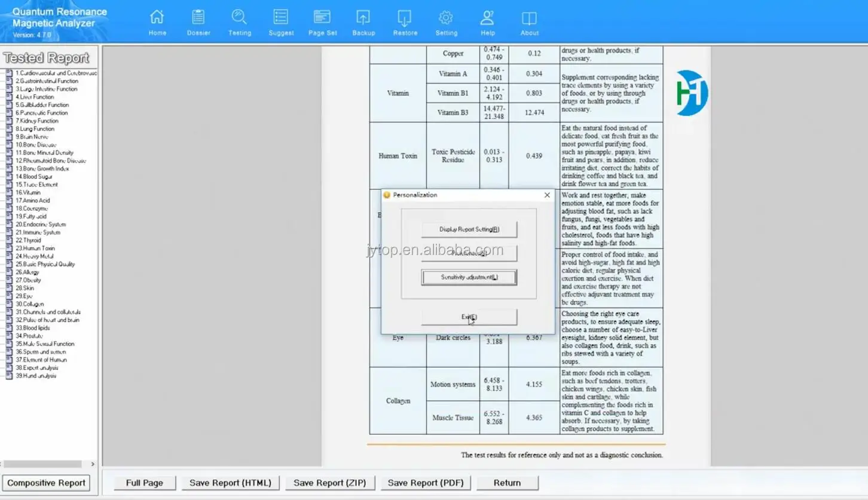
Task: Click Exit in the Personalization dialog
Action: coord(469,317)
